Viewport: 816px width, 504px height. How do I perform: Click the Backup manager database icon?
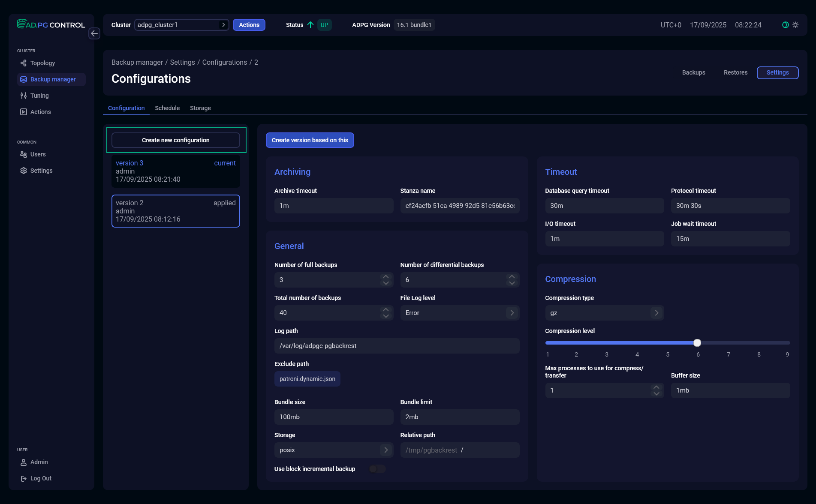(24, 79)
